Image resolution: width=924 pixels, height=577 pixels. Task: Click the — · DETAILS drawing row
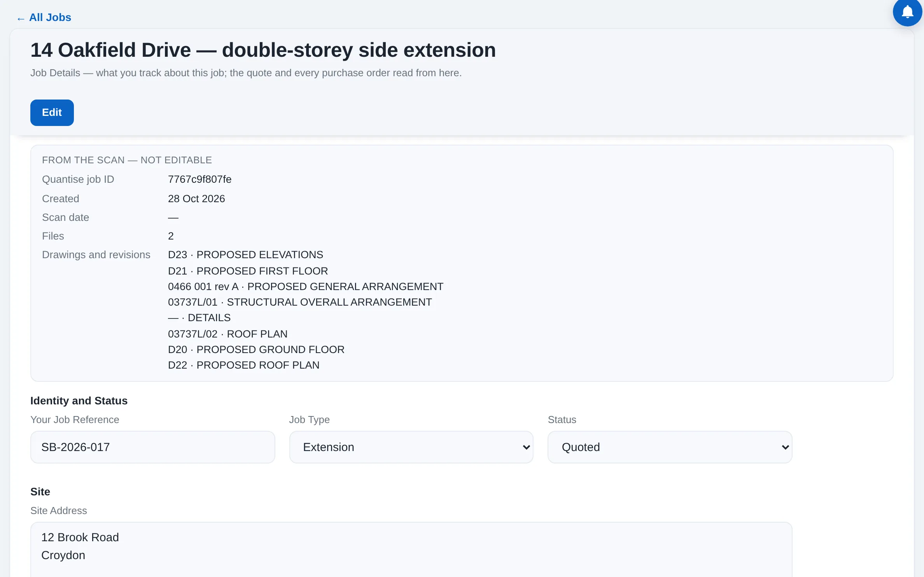(199, 318)
